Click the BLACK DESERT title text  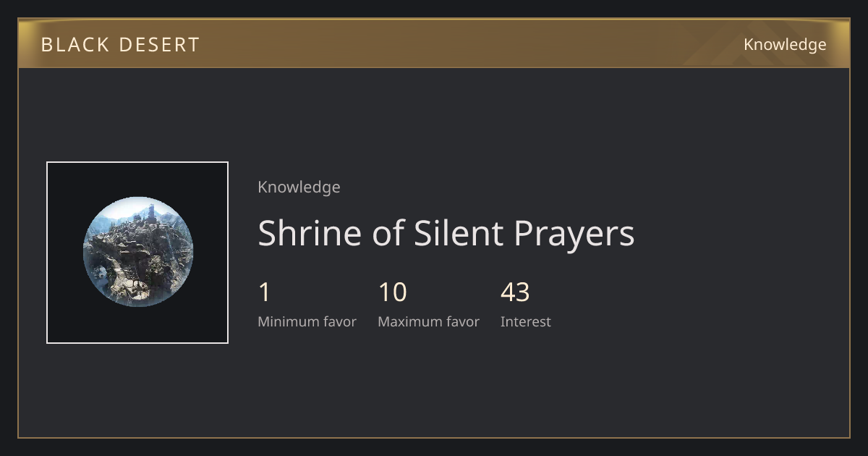(120, 45)
